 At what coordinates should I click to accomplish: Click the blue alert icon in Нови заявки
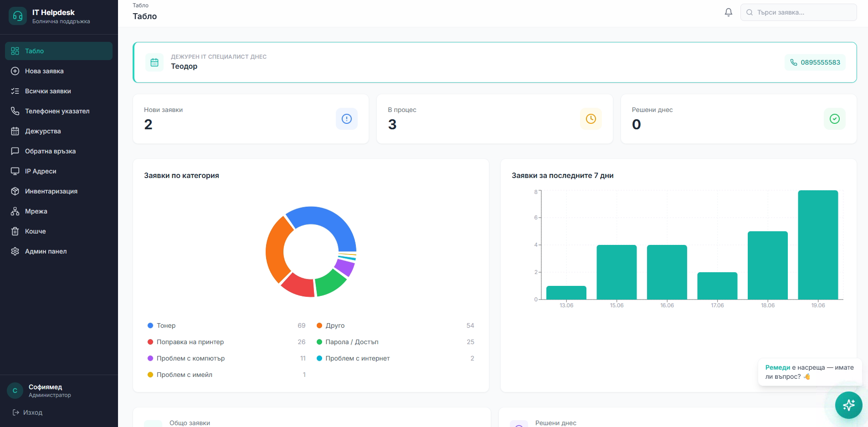coord(347,119)
